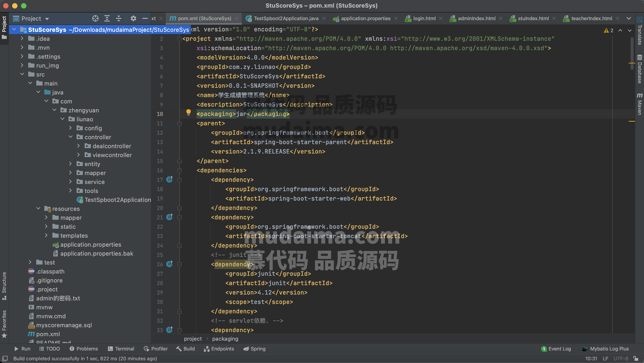This screenshot has height=363, width=644.
Task: Click the gutter dependency icon on line 21
Action: coord(170,217)
